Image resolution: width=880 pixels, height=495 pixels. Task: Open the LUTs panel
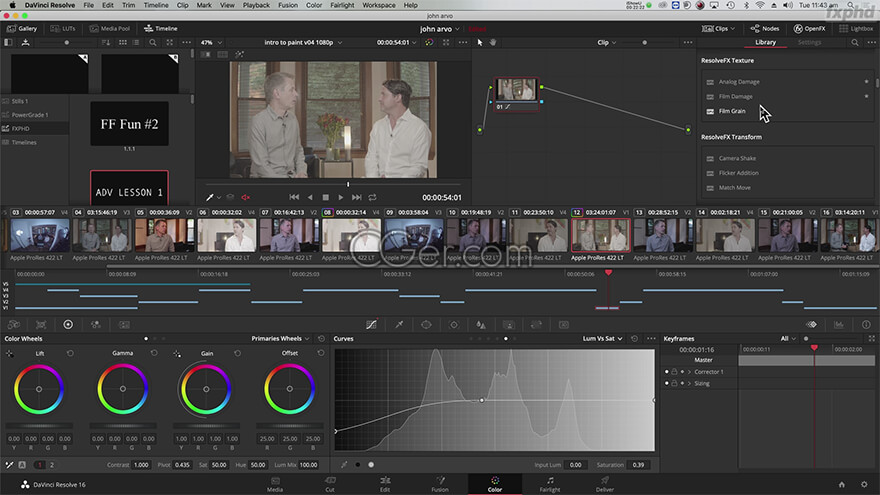coord(62,29)
